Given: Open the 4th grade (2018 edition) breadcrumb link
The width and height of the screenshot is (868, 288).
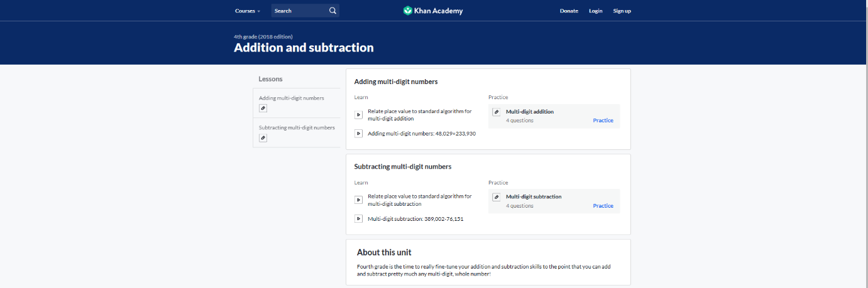Looking at the screenshot, I should 263,36.
